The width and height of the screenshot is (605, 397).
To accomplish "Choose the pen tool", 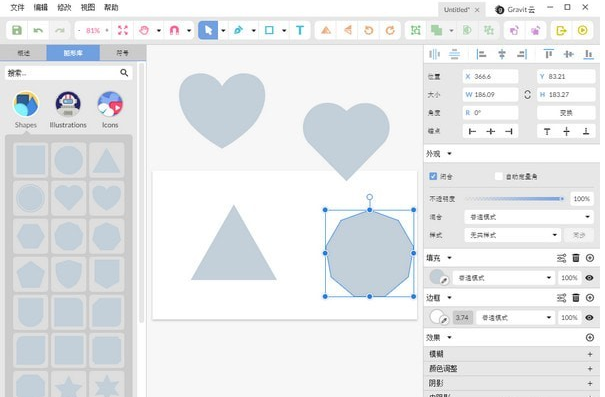I will click(x=238, y=30).
